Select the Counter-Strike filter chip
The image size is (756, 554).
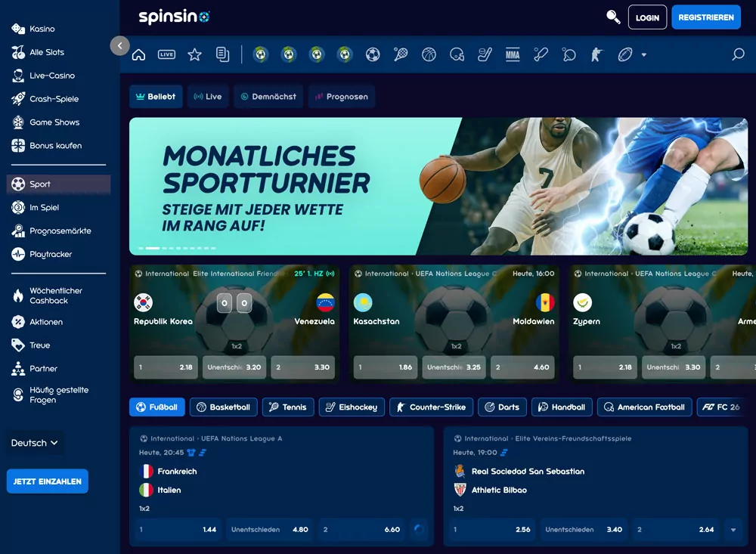click(x=431, y=407)
